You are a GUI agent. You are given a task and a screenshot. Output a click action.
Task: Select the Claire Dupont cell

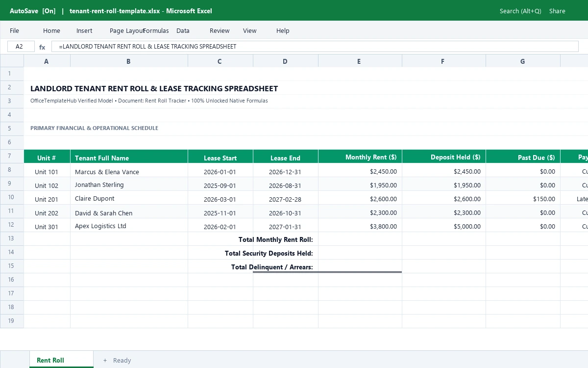(x=129, y=198)
